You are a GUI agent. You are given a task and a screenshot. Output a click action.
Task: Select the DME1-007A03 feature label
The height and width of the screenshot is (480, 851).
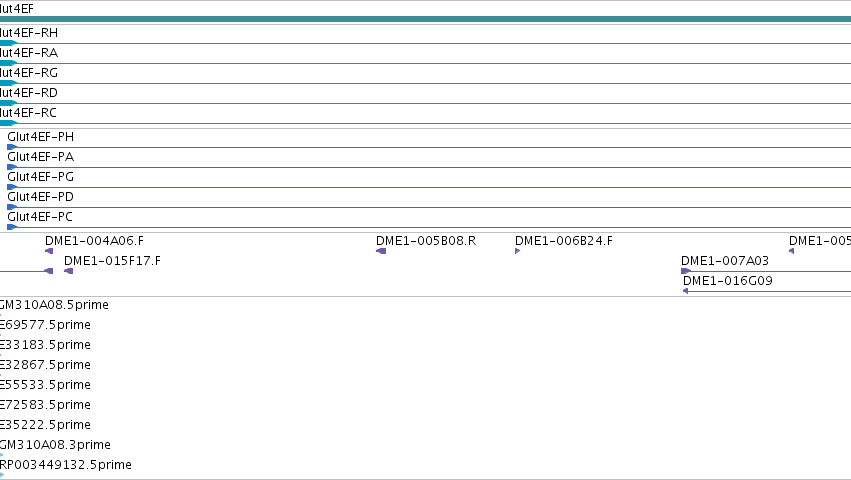point(725,261)
